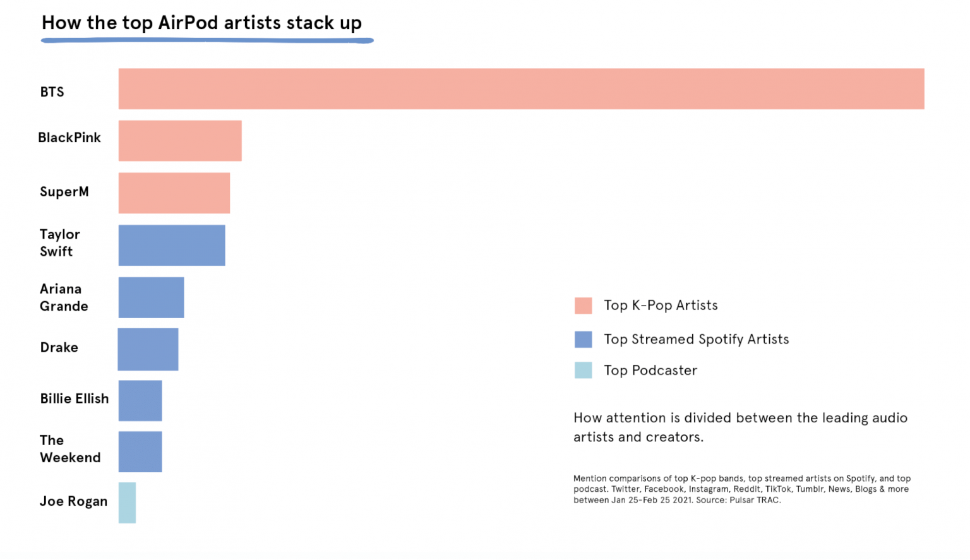The width and height of the screenshot is (970, 560).
Task: Select the Taylor Swift axis label
Action: click(60, 243)
